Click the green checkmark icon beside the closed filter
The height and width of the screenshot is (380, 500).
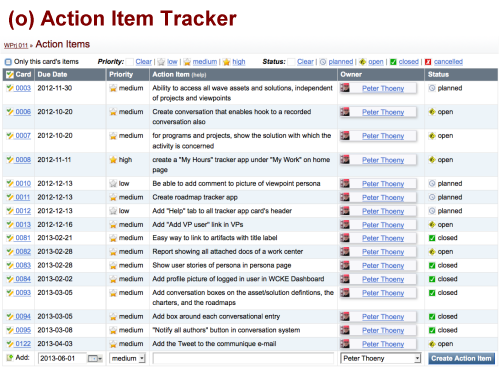pyautogui.click(x=393, y=62)
